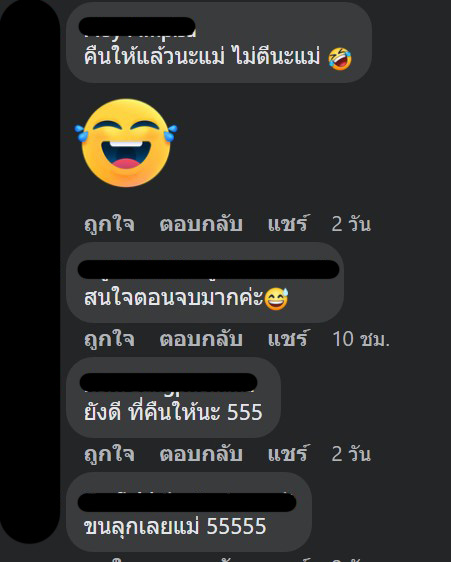Select the comment text คืนให้แล้วนะแม่ ไม่ตีนะแม่
Screen dimensions: 451x562
click(x=202, y=57)
